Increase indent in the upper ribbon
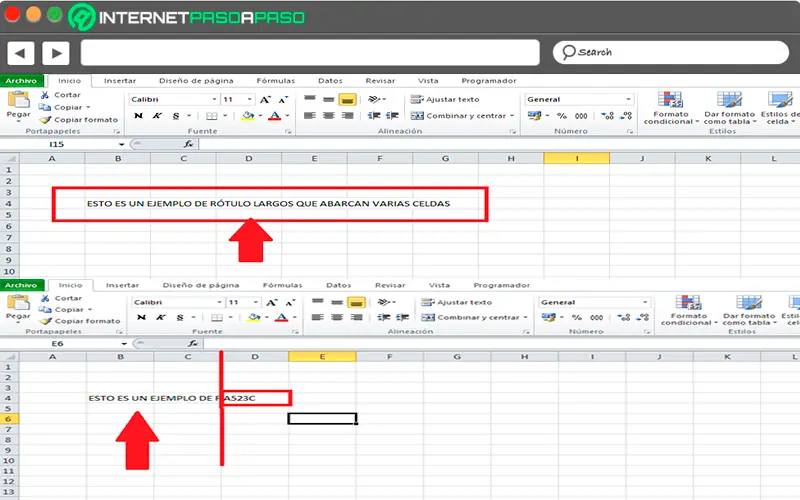The height and width of the screenshot is (500, 800). tap(392, 116)
